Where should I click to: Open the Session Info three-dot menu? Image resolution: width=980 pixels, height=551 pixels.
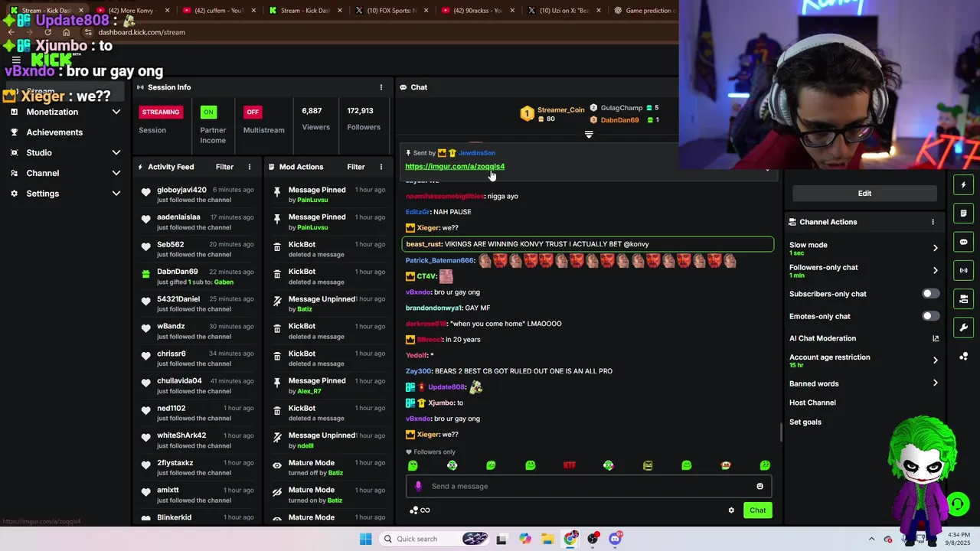tap(381, 87)
